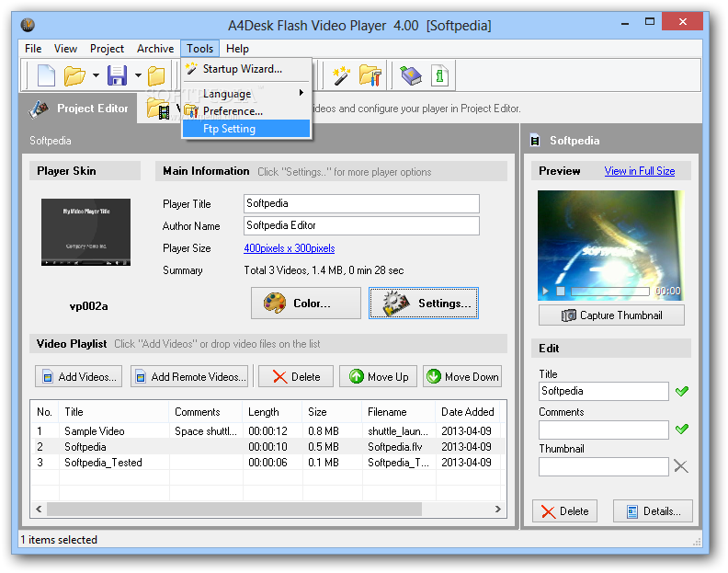
Task: Click the preview play button
Action: coord(545,292)
